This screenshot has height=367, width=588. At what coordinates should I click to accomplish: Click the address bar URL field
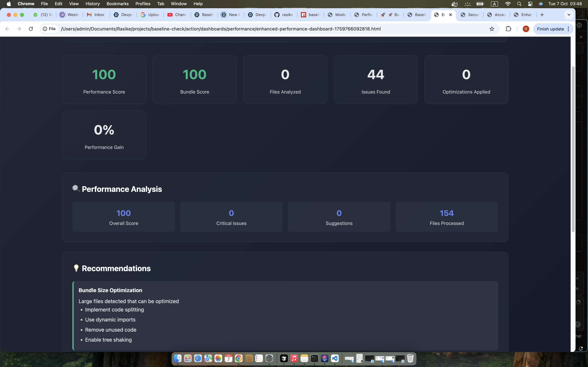point(221,29)
